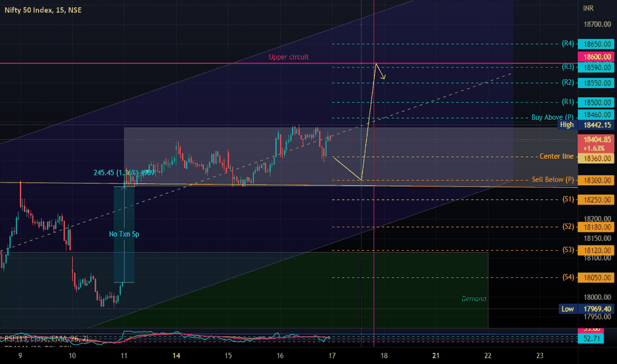This screenshot has height=364, width=617.
Task: Click date 11 on time axis
Action: tap(124, 356)
